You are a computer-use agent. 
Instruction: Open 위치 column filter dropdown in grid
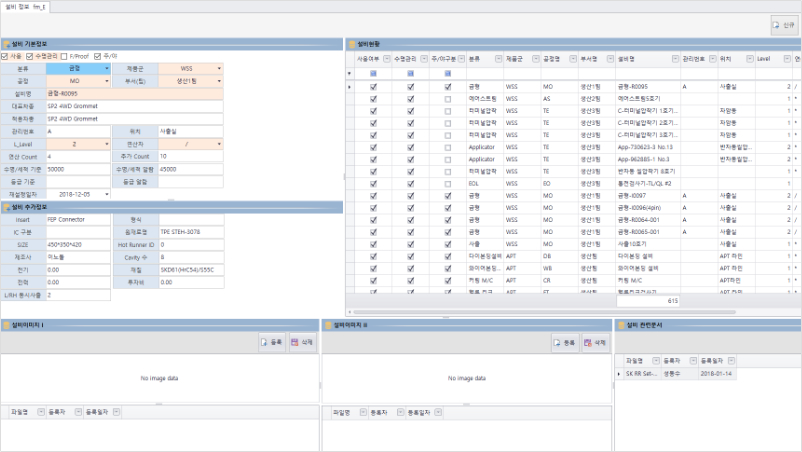tap(750, 59)
